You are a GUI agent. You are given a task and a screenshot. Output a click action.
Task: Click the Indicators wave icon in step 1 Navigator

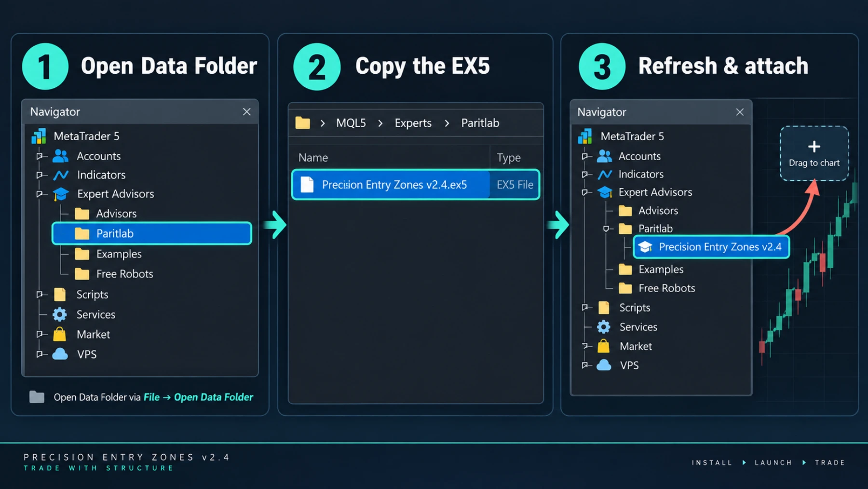(61, 175)
